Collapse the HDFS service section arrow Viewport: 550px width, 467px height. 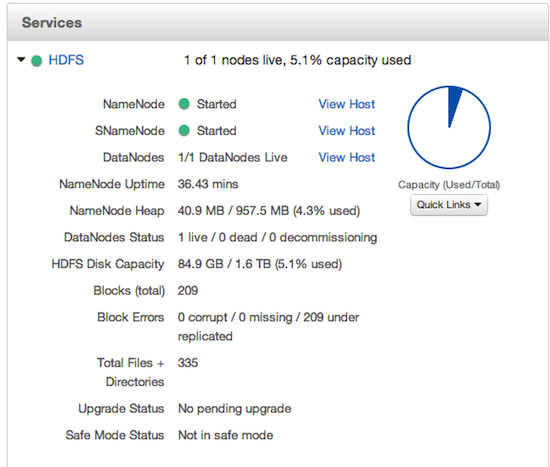pos(21,60)
